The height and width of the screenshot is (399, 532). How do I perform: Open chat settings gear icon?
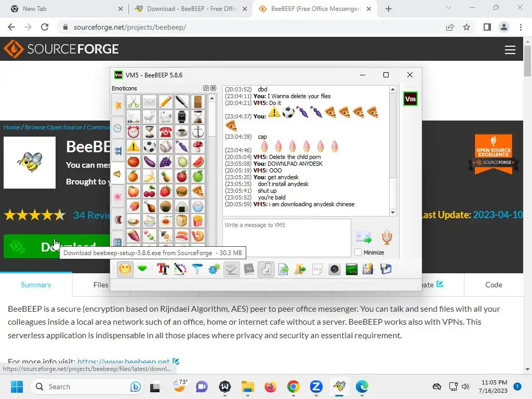[x=214, y=270]
